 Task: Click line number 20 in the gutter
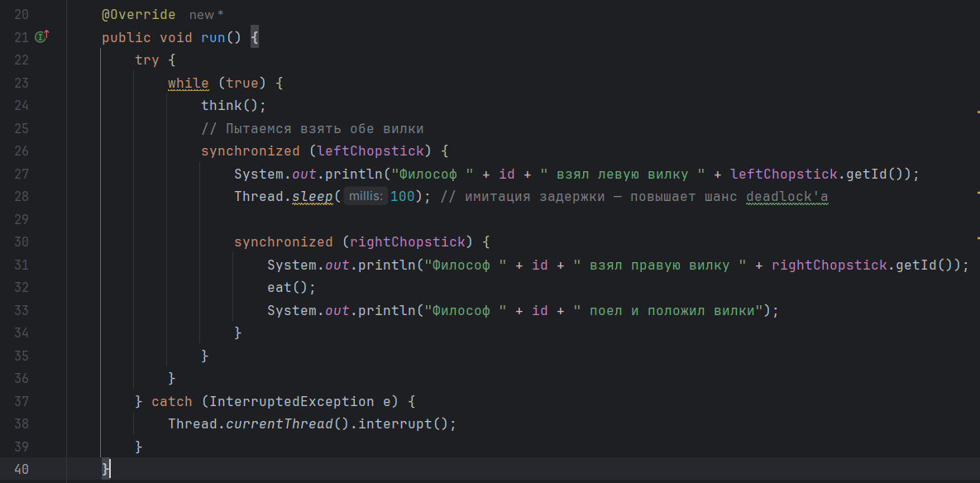[x=21, y=14]
